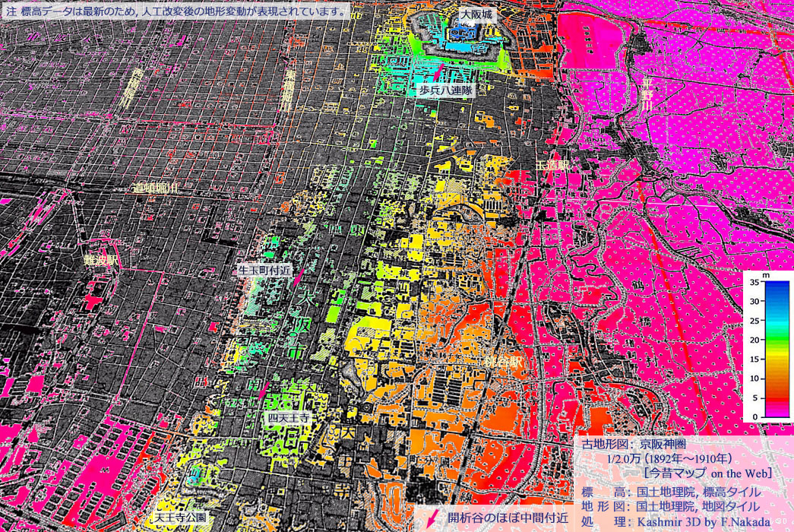Click the Kashmir 3D by F.Nakada credit

point(698,521)
